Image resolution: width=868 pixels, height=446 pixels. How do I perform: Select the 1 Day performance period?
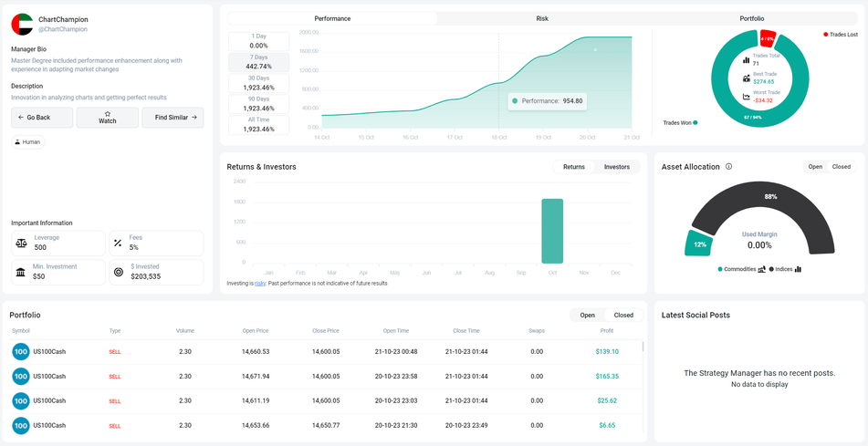[x=258, y=41]
